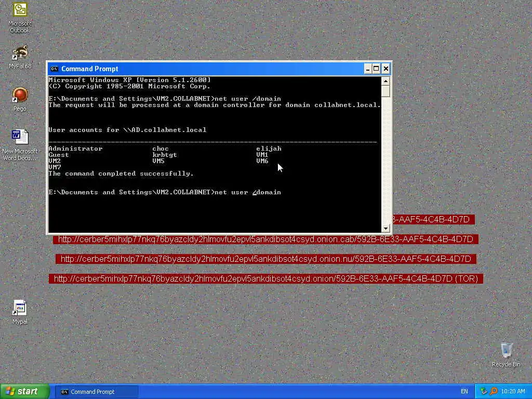Click 'elijah' in the user list
Viewport: 532px width, 399px height.
click(x=269, y=149)
